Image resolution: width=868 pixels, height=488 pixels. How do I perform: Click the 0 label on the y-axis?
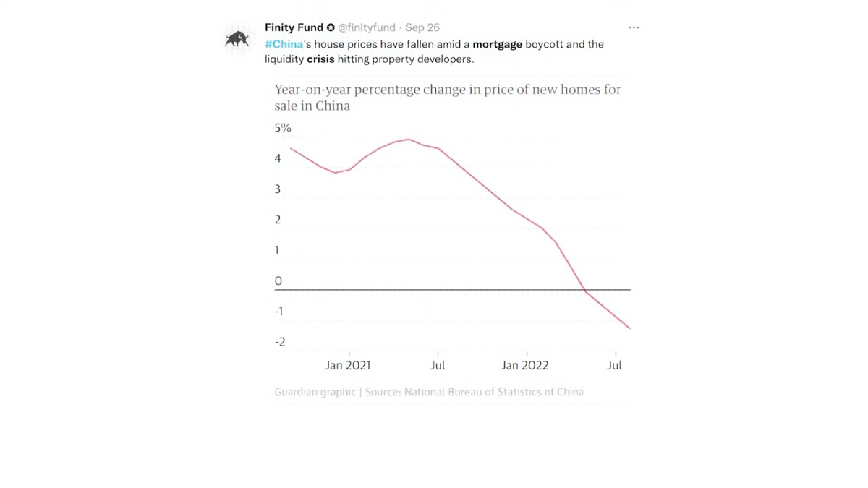(x=278, y=281)
